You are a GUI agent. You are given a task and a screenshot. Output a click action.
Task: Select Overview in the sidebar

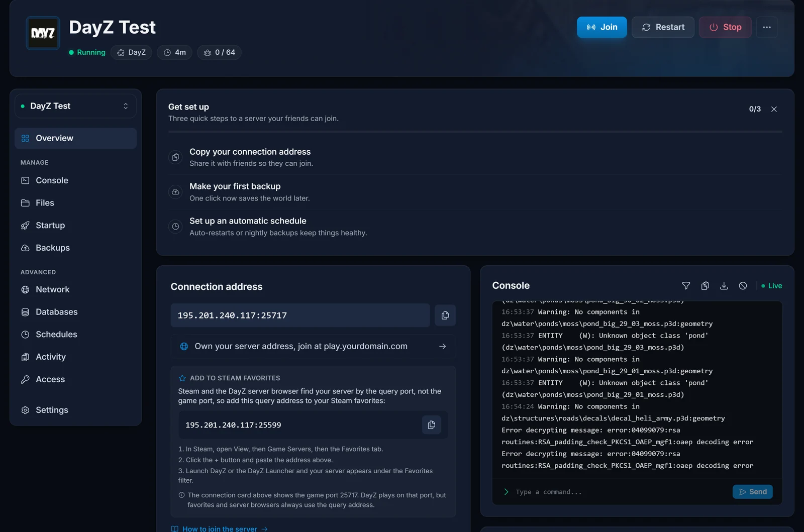coord(75,138)
